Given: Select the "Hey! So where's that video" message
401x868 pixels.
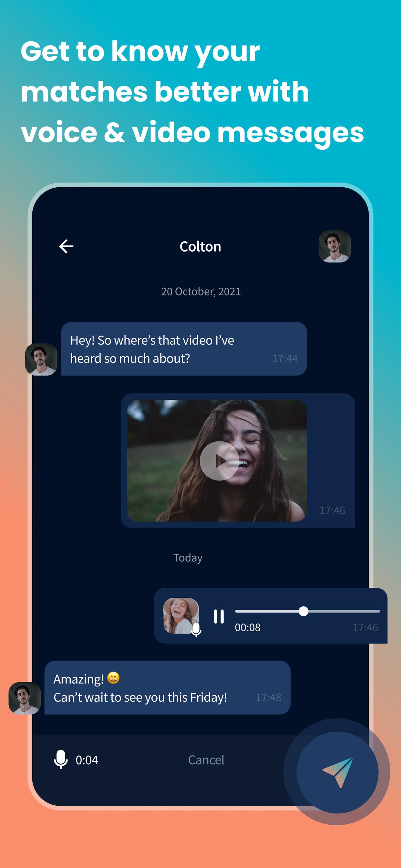Looking at the screenshot, I should 184,349.
